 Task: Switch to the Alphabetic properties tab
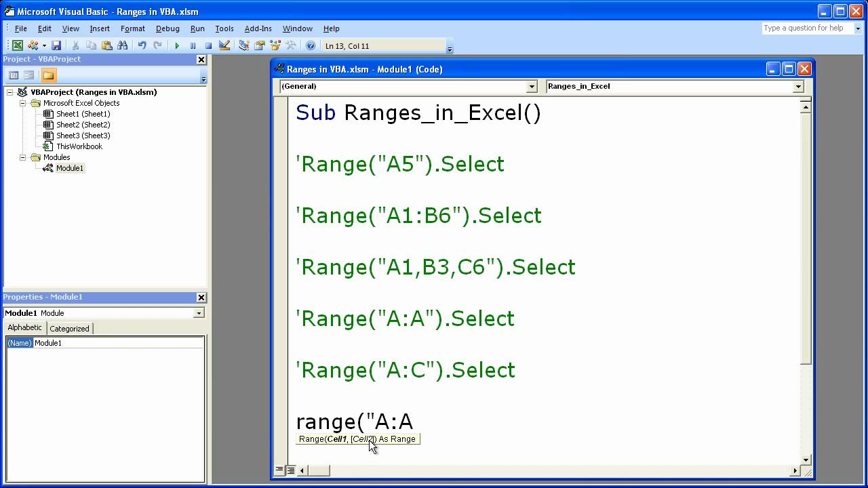click(x=24, y=328)
